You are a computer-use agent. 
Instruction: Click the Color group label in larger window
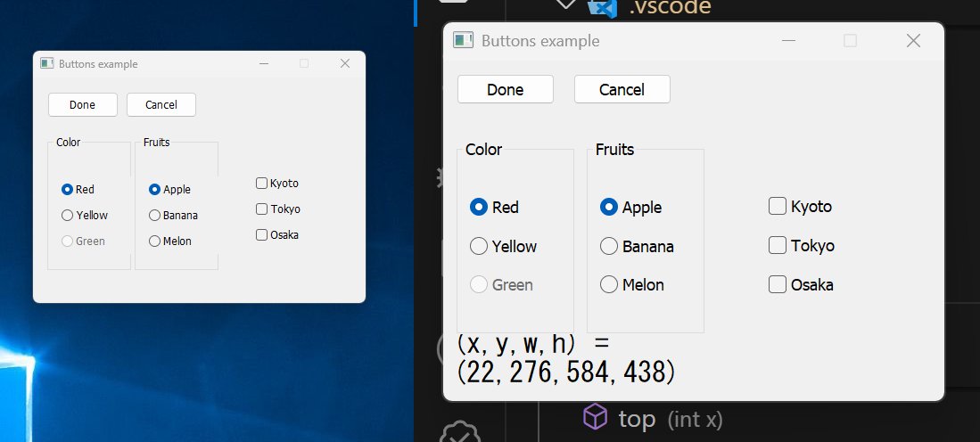pos(483,150)
